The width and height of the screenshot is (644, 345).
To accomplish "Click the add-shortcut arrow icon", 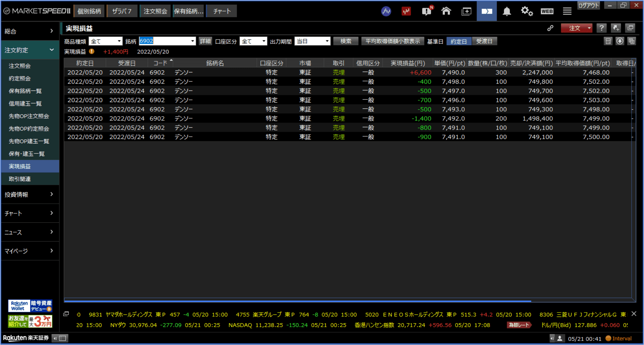I will click(616, 28).
